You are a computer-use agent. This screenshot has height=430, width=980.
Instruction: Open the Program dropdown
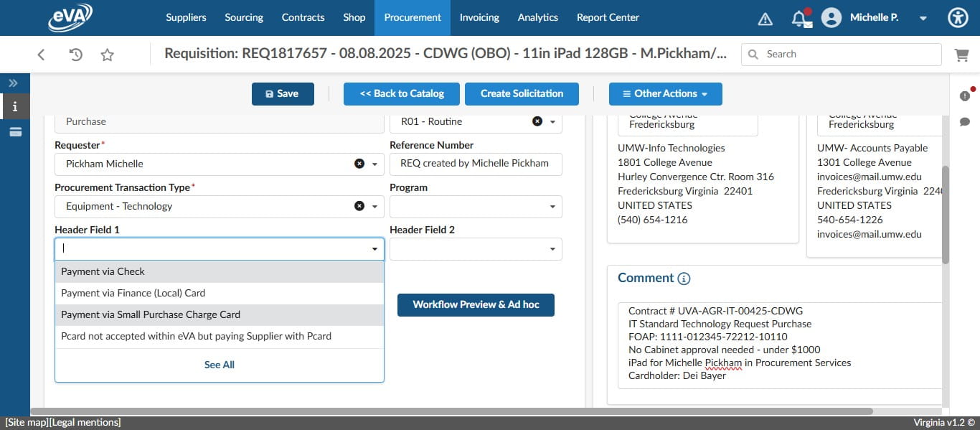coord(552,206)
